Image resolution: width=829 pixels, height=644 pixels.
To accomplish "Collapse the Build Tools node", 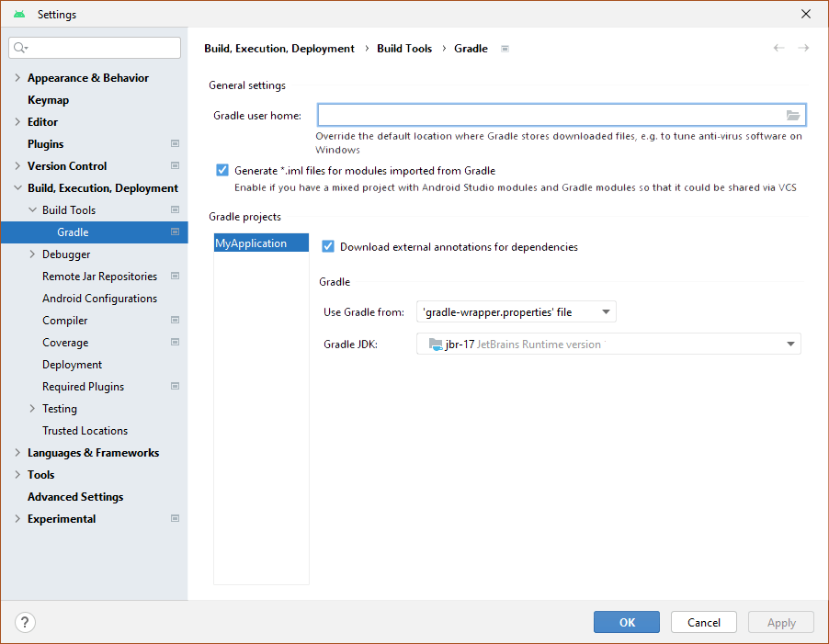I will pos(32,209).
